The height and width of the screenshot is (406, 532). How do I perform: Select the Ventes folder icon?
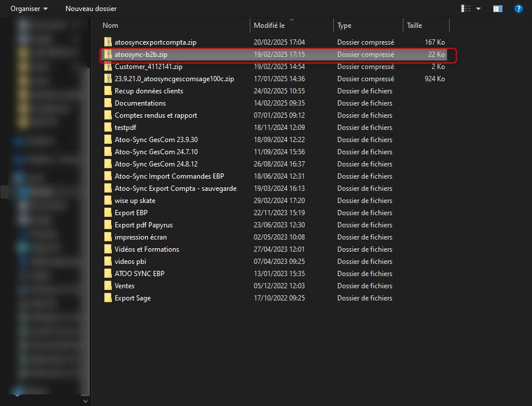(108, 286)
